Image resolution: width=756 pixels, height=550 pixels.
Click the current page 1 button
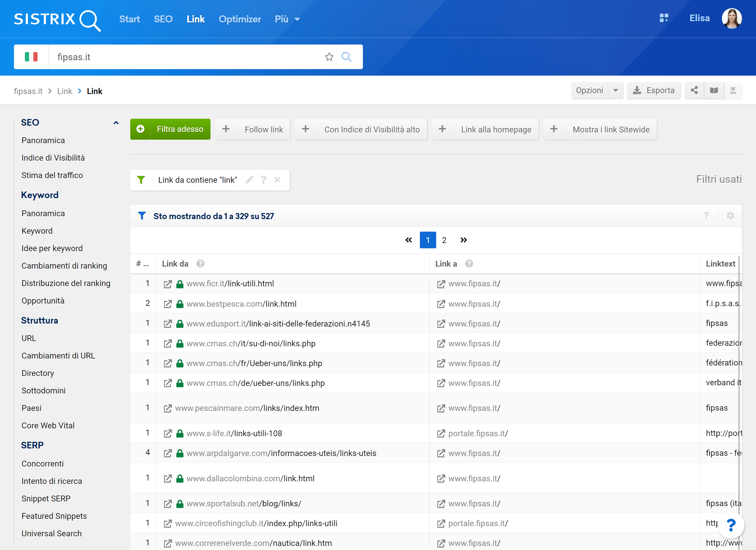(428, 240)
